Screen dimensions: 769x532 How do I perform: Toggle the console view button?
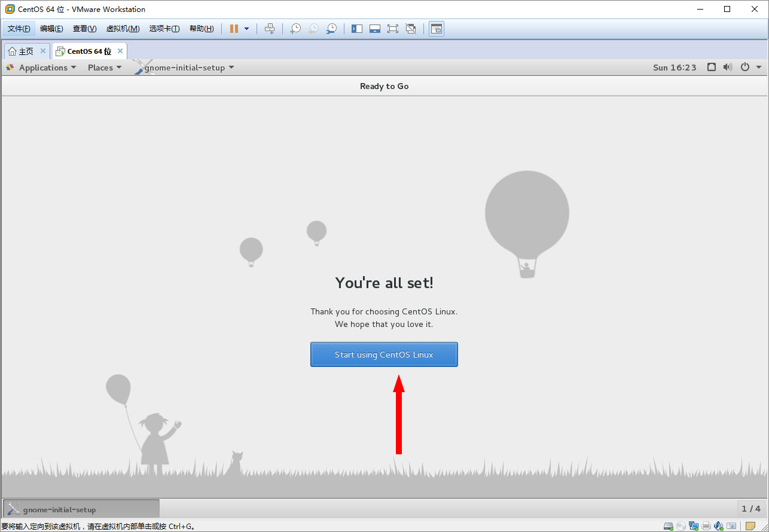[437, 29]
